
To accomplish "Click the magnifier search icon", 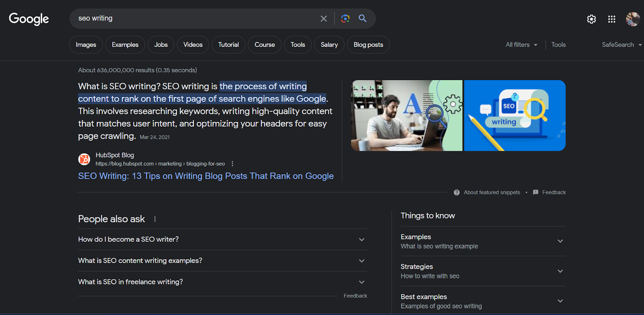I will [363, 19].
